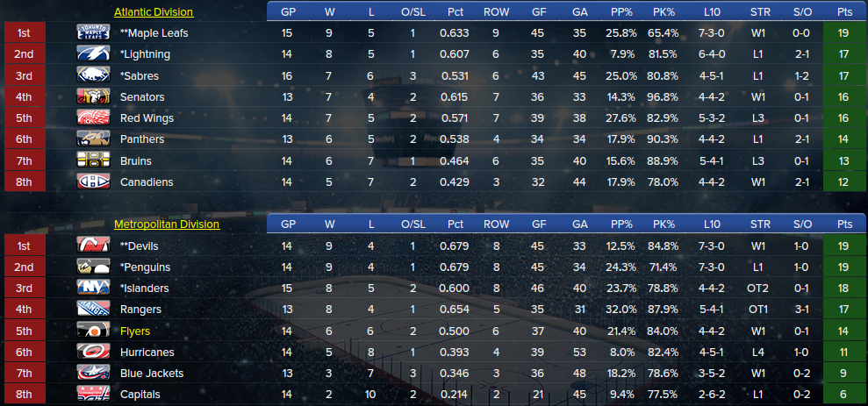This screenshot has height=406, width=868.
Task: Select the Sabres logo icon
Action: point(93,75)
